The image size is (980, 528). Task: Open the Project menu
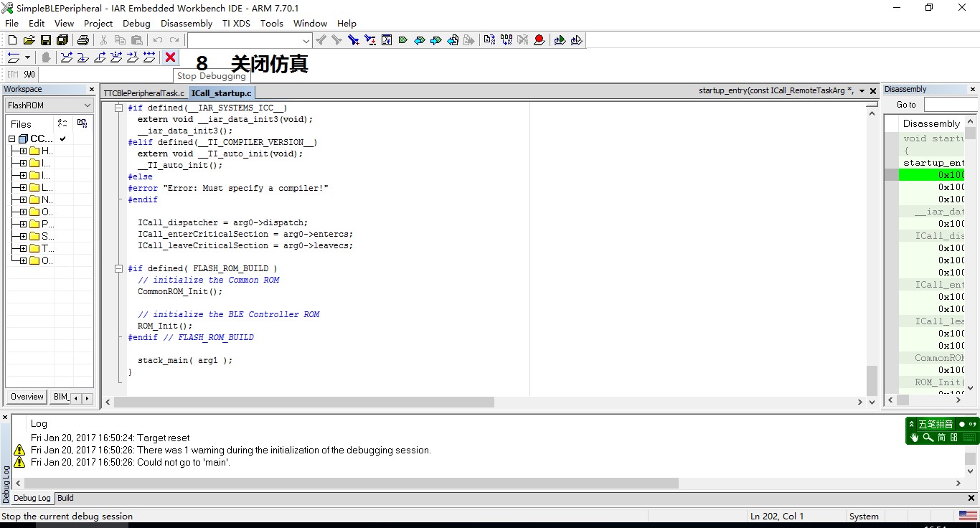tap(98, 23)
